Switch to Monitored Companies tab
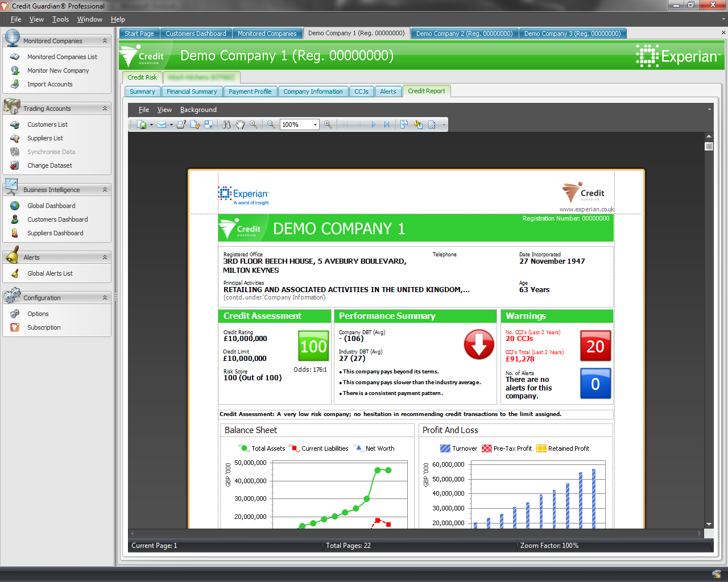This screenshot has width=728, height=582. (x=267, y=34)
